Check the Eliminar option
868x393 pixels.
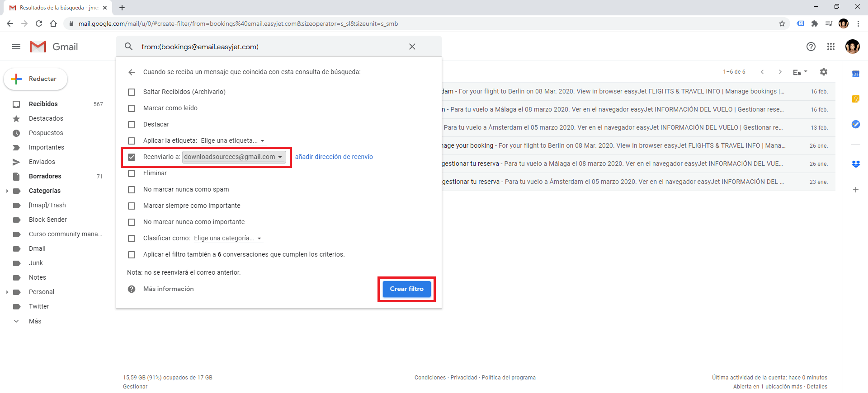132,173
